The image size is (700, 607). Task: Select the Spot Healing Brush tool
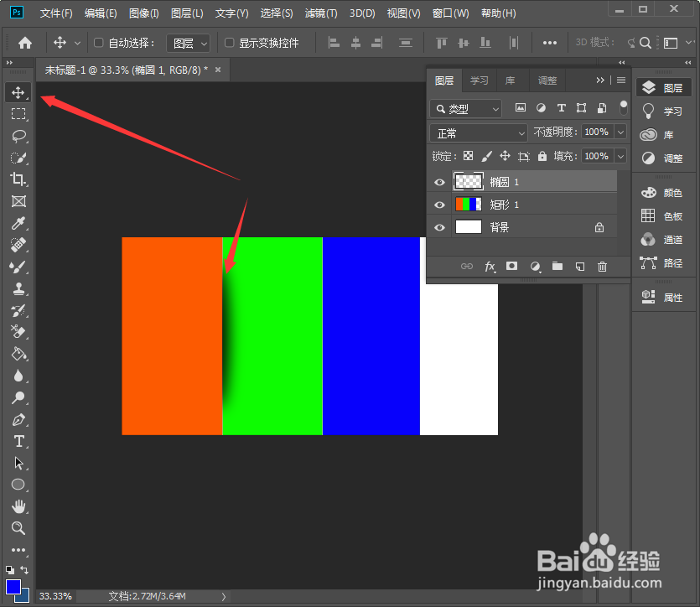[18, 245]
